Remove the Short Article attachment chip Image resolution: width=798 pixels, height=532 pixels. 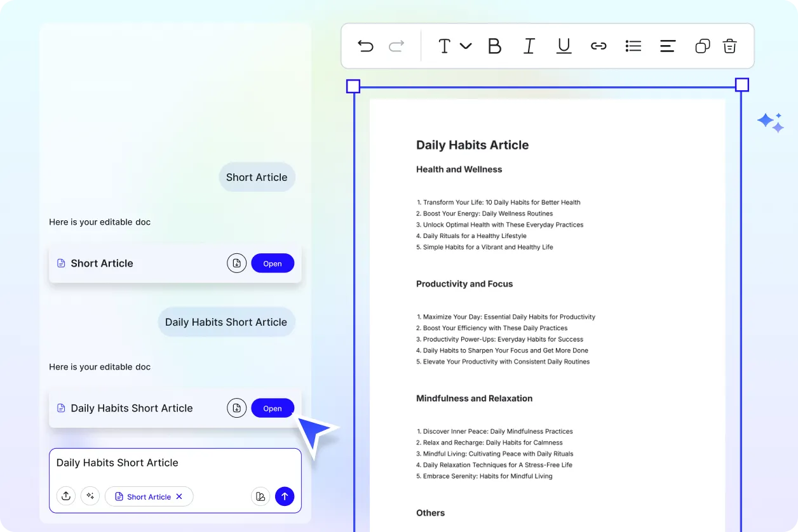(179, 496)
